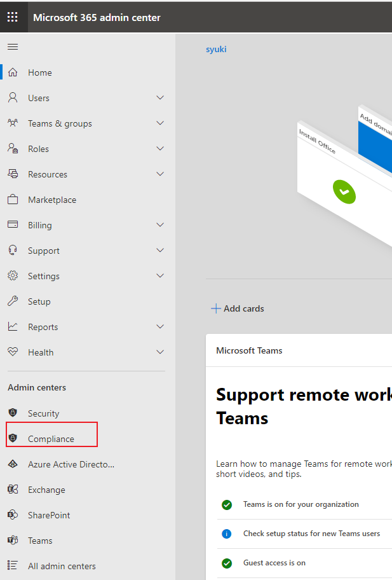Viewport: 392px width, 580px height.
Task: Click green check beside Teams is on
Action: click(x=226, y=504)
